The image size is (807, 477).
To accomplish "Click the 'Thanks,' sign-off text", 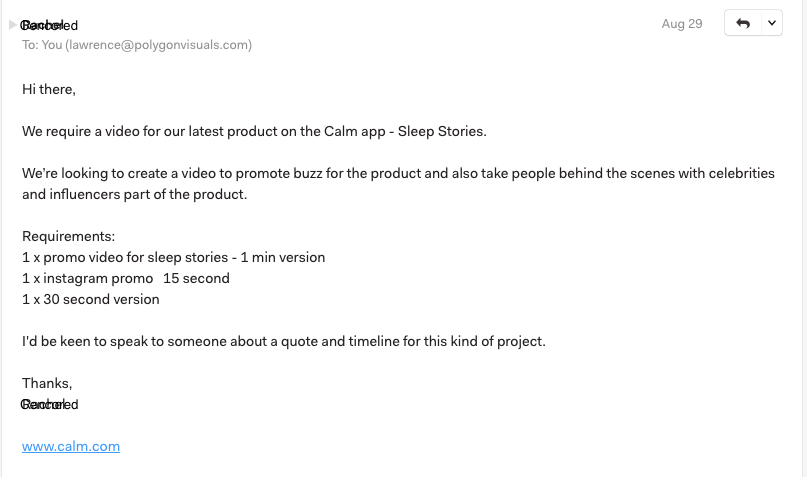I will 47,383.
